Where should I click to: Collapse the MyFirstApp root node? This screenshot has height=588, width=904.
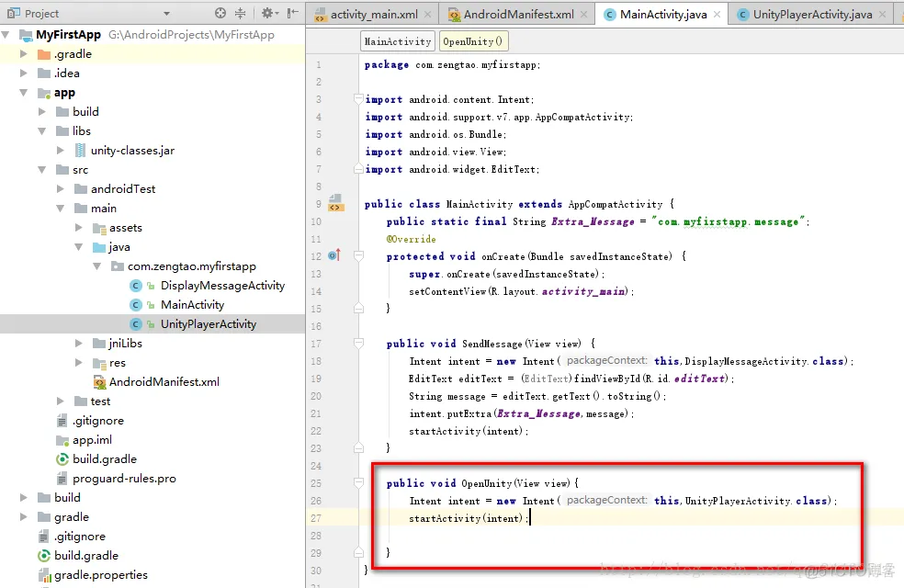(6, 35)
